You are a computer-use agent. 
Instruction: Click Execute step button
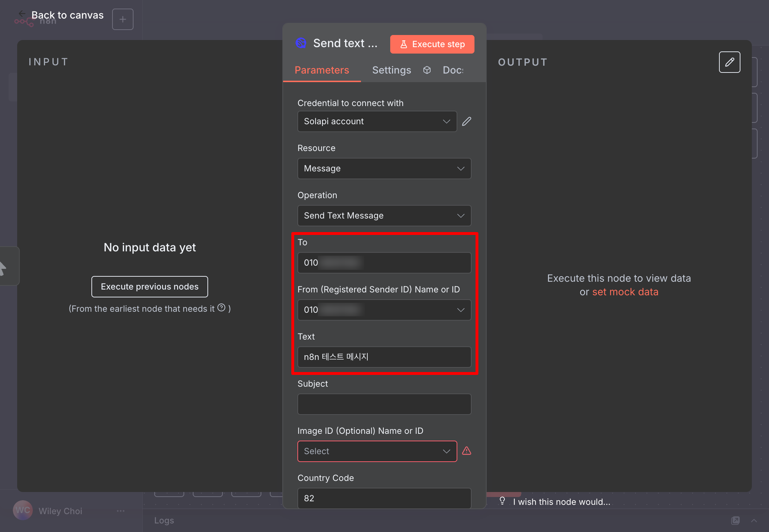pos(432,44)
